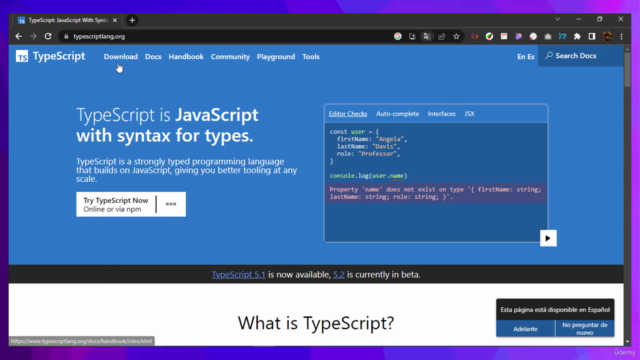Click the browser back arrow
640x360 pixels.
point(19,36)
